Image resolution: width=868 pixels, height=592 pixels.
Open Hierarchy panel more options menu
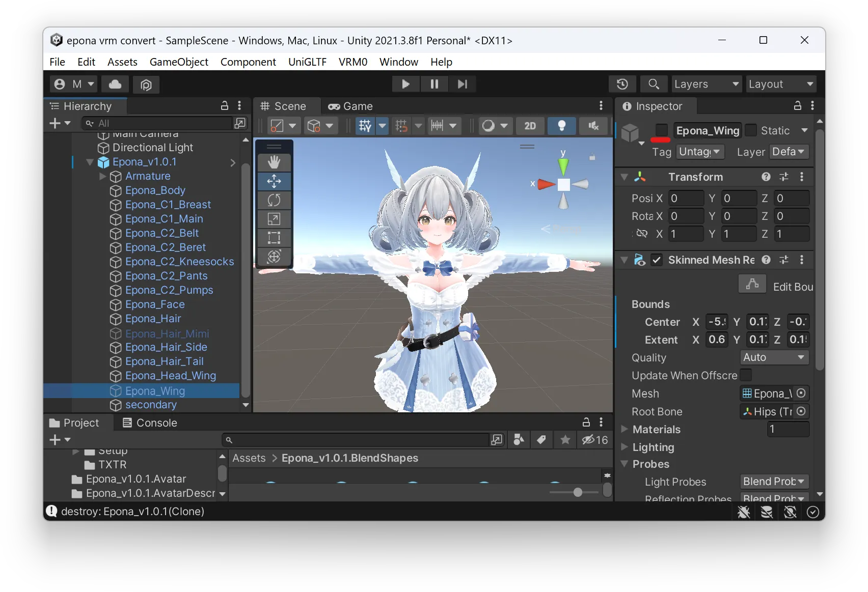[x=239, y=106]
